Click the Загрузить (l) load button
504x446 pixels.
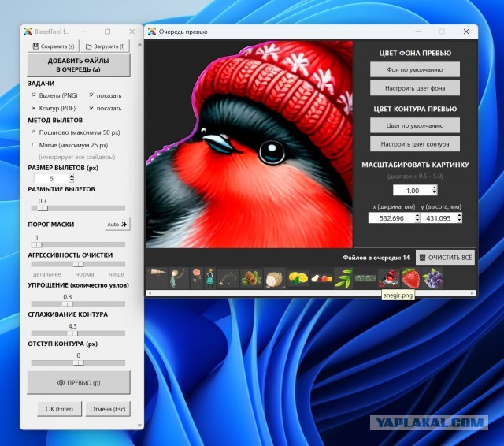(105, 46)
